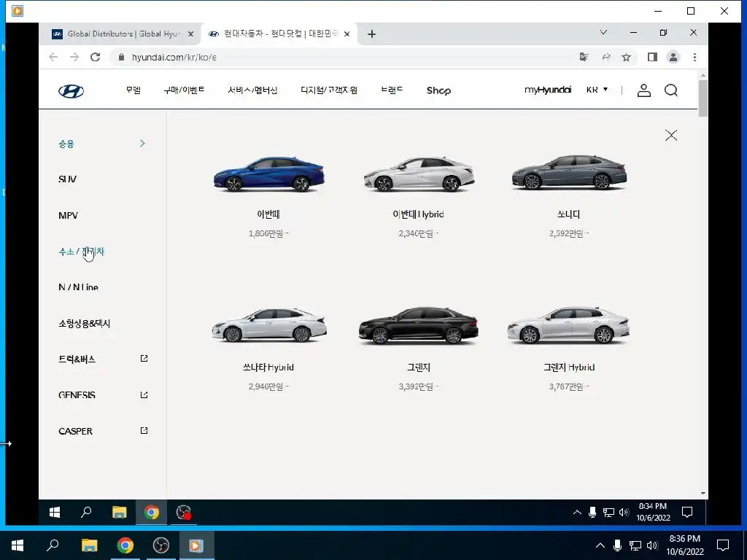The width and height of the screenshot is (747, 560).
Task: Click the 3,392만원 price text
Action: point(418,386)
